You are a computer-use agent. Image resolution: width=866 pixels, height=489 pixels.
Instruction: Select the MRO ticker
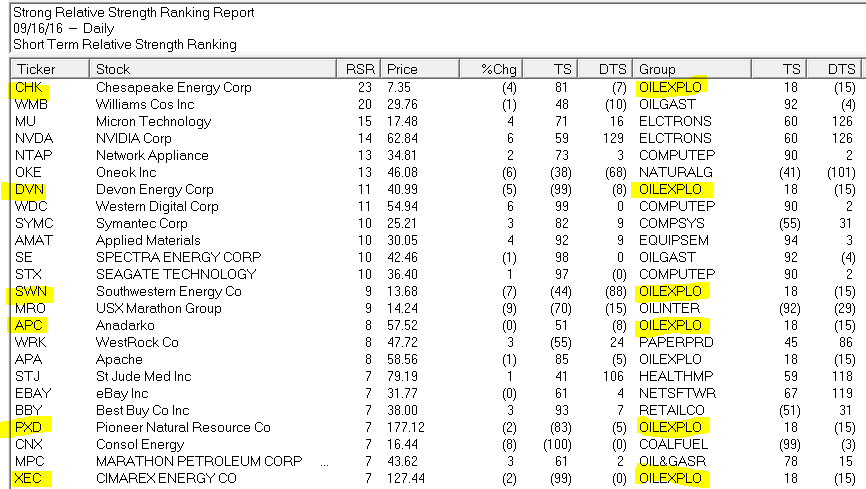tap(30, 308)
